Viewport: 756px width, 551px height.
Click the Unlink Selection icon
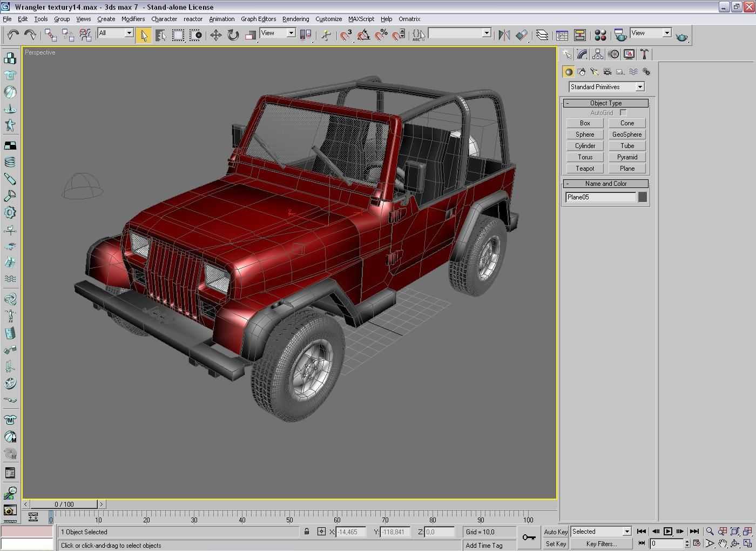point(68,35)
